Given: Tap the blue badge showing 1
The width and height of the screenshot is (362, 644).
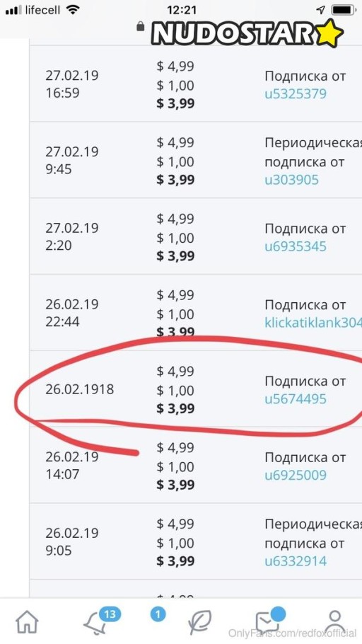Looking at the screenshot, I should 158,614.
